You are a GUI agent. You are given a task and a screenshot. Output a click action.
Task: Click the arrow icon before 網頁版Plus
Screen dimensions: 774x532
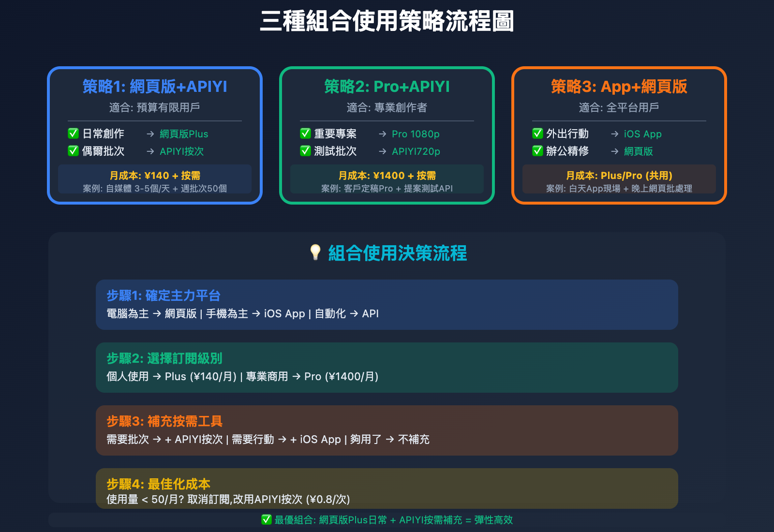[x=150, y=134]
